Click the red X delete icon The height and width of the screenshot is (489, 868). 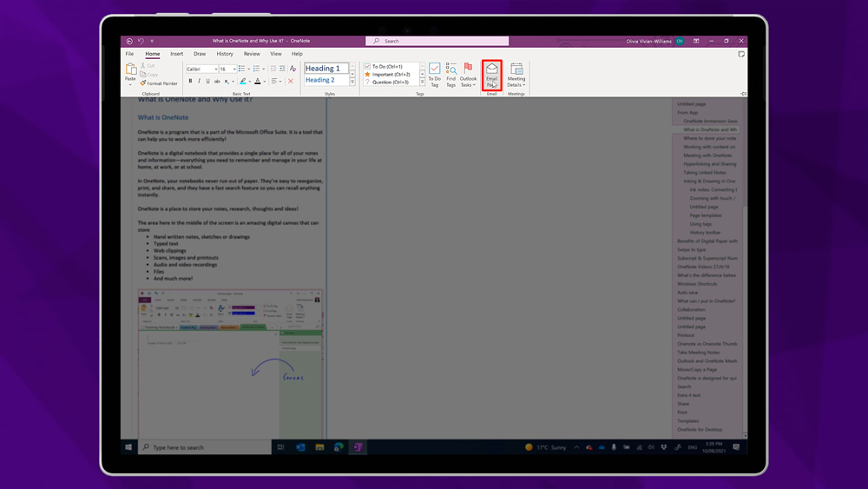291,82
